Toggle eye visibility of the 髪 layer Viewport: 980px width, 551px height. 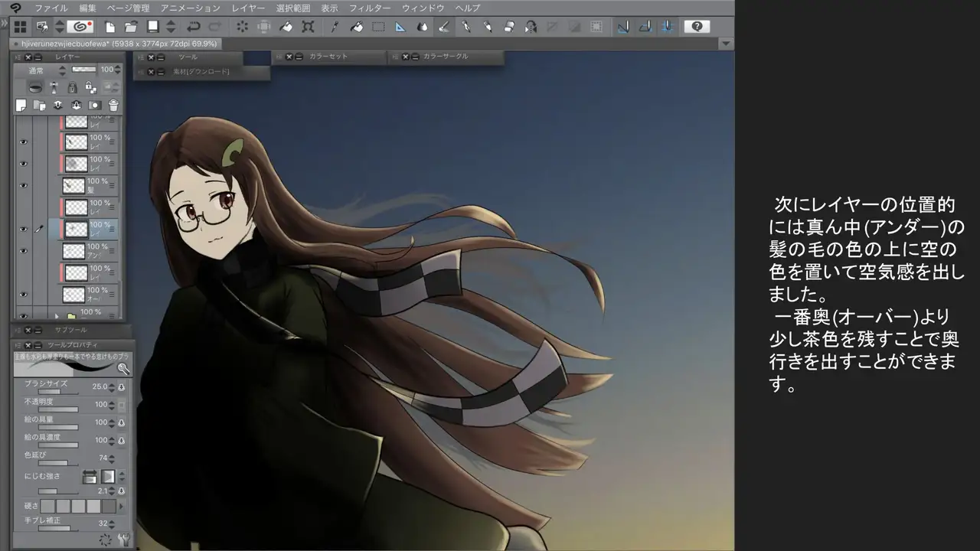[x=23, y=186]
